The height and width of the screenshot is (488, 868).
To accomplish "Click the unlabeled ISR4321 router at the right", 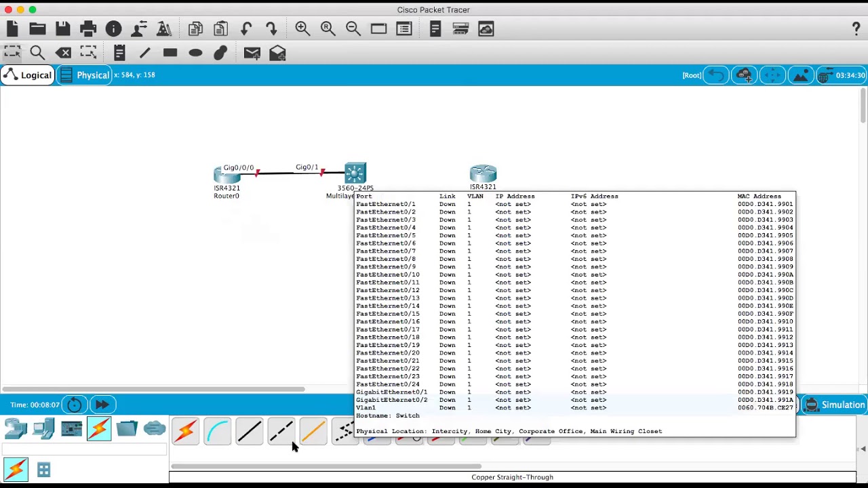I will coord(483,174).
